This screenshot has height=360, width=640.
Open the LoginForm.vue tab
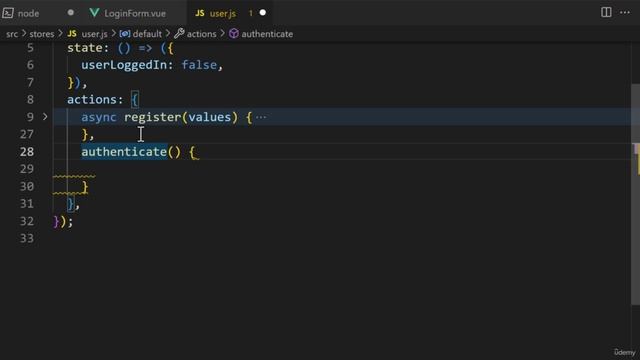pos(135,13)
